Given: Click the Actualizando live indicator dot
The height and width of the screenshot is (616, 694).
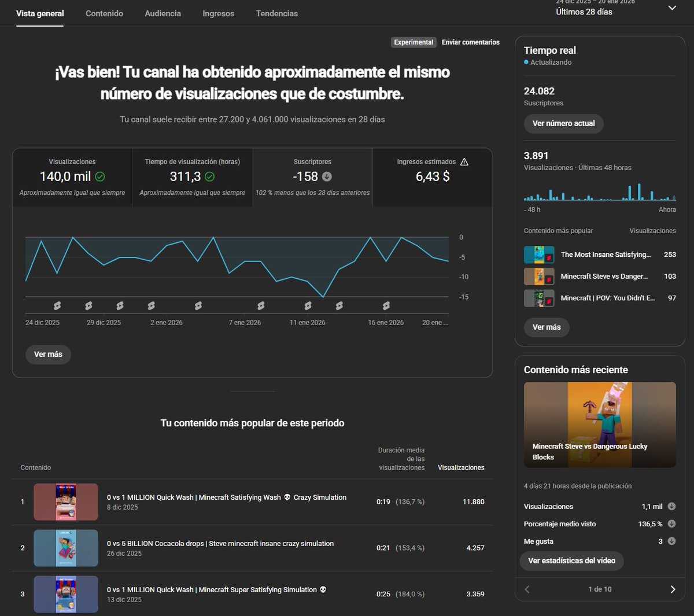Looking at the screenshot, I should [x=527, y=63].
